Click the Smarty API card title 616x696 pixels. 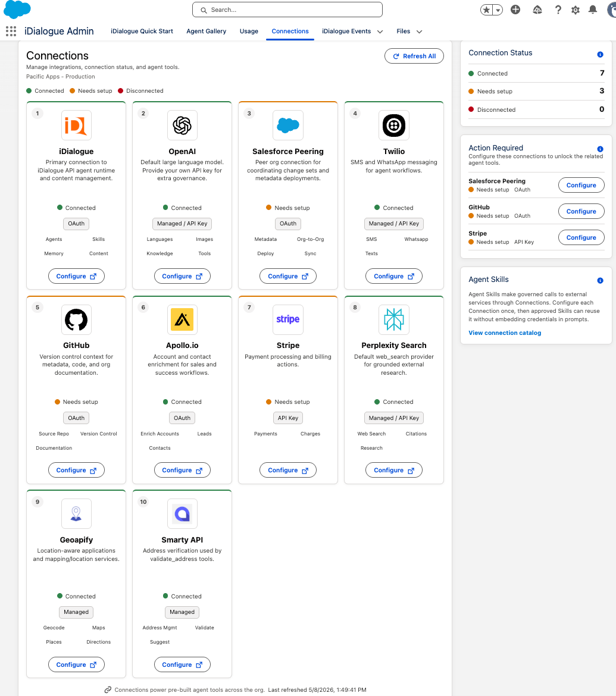click(x=182, y=540)
